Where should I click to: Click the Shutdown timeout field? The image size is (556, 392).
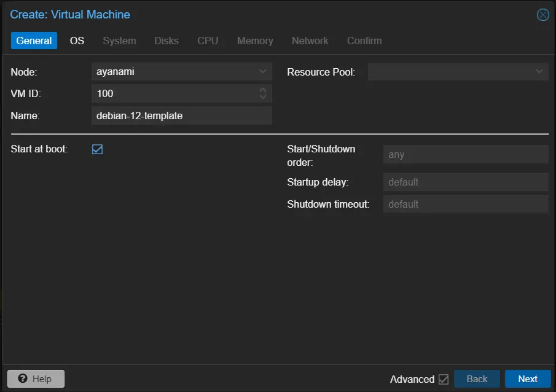pos(465,204)
